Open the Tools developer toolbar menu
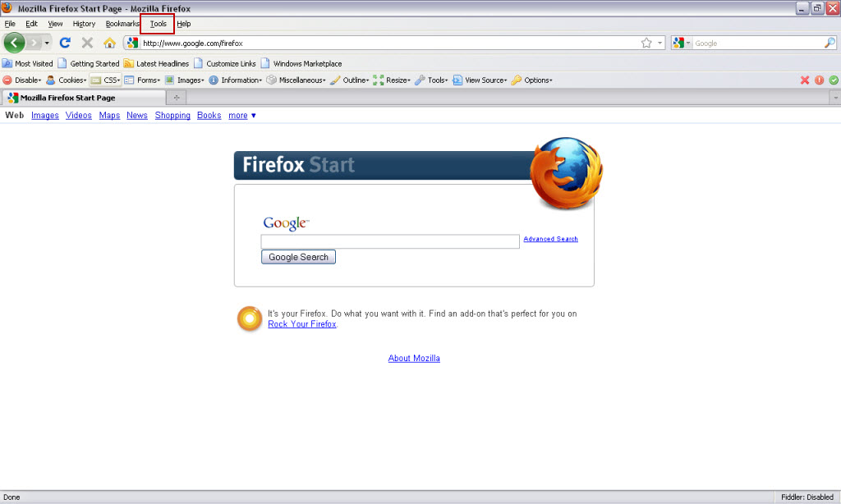The width and height of the screenshot is (841, 504). point(431,80)
